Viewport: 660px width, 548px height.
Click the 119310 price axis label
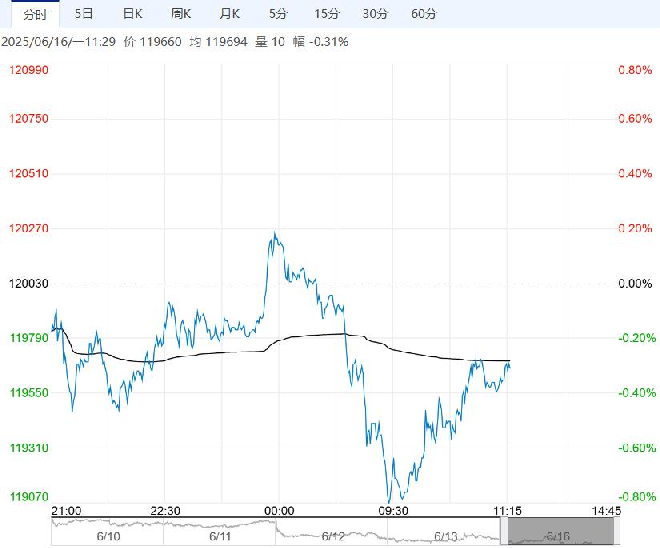[29, 448]
